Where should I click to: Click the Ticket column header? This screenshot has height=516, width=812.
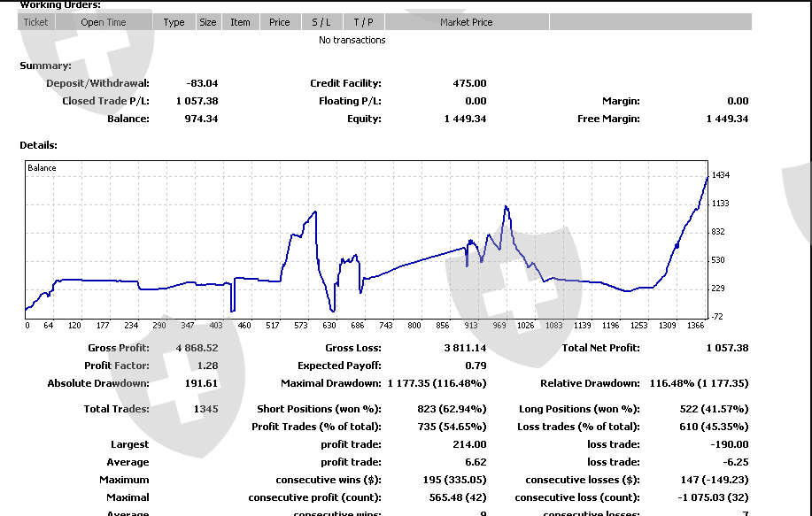click(36, 22)
